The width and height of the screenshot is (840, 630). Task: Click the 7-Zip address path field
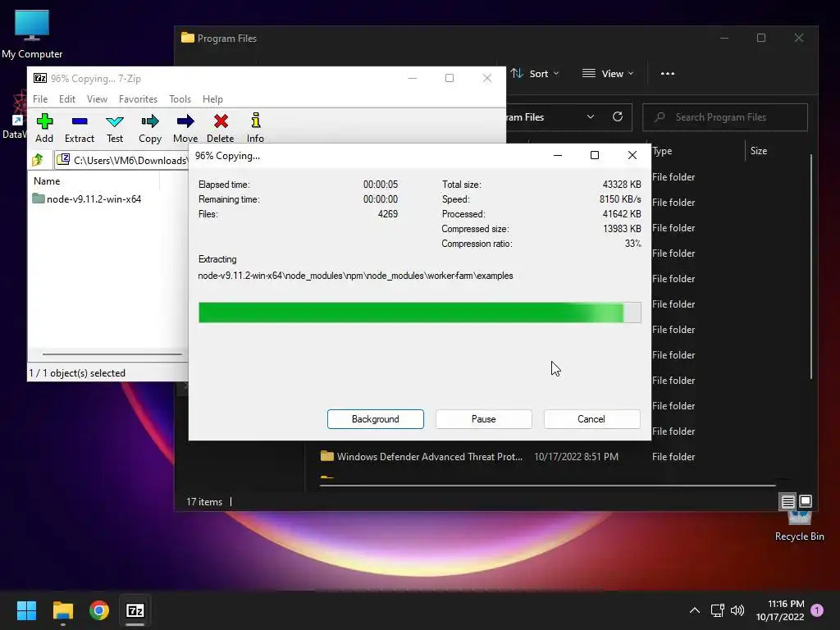point(121,160)
